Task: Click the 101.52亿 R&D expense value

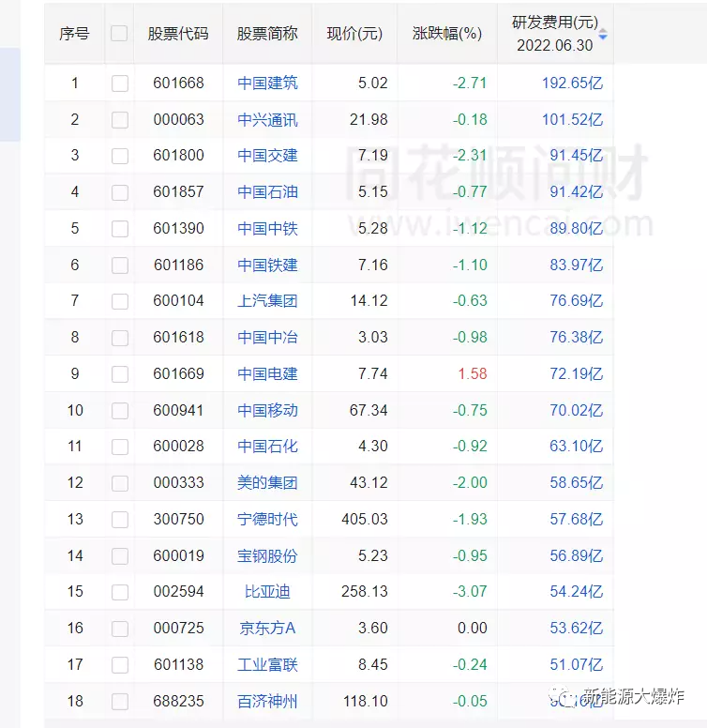Action: tap(573, 120)
